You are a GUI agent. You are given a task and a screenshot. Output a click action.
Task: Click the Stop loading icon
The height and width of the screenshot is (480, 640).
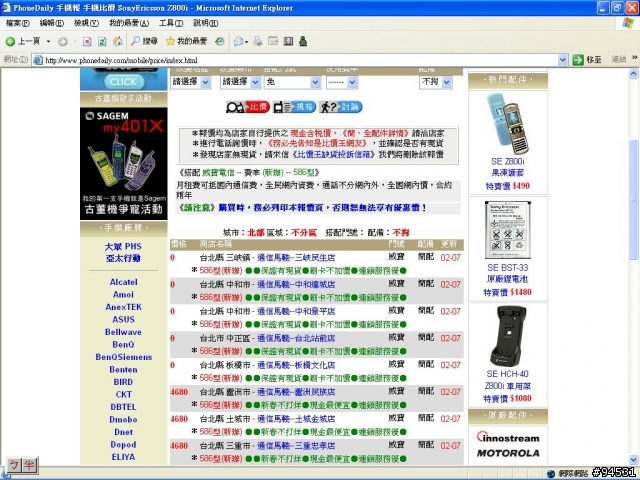(x=87, y=41)
